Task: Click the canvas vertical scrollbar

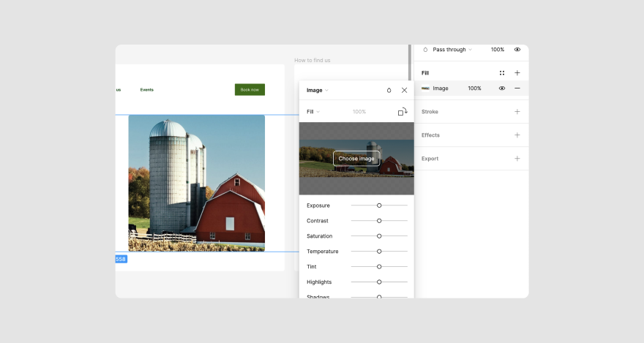Action: click(410, 63)
